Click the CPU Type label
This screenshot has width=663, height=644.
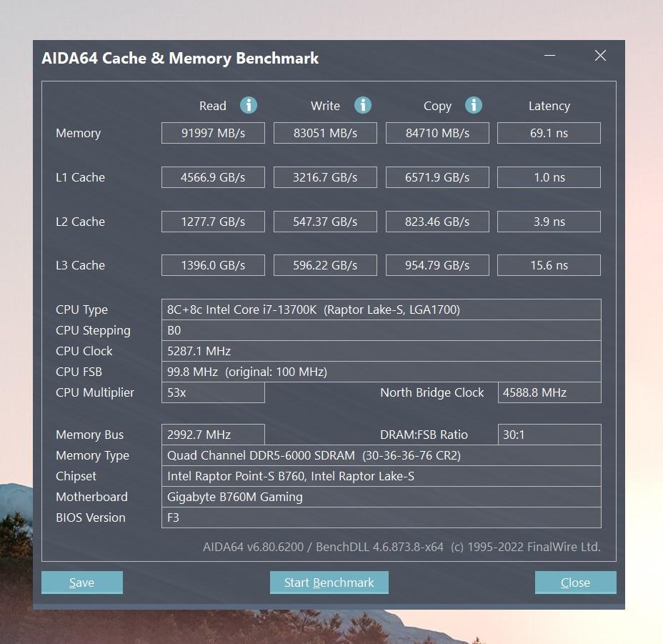[x=81, y=309]
